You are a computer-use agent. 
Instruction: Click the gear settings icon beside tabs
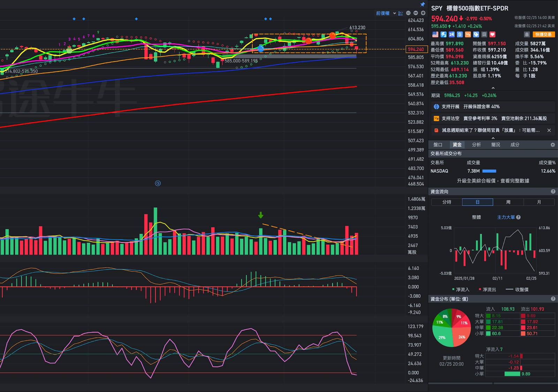coord(553,145)
